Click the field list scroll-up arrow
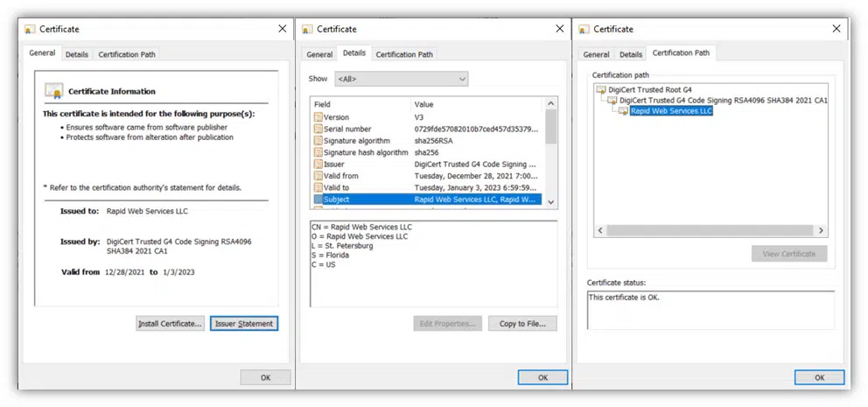This screenshot has height=407, width=868. pos(550,103)
